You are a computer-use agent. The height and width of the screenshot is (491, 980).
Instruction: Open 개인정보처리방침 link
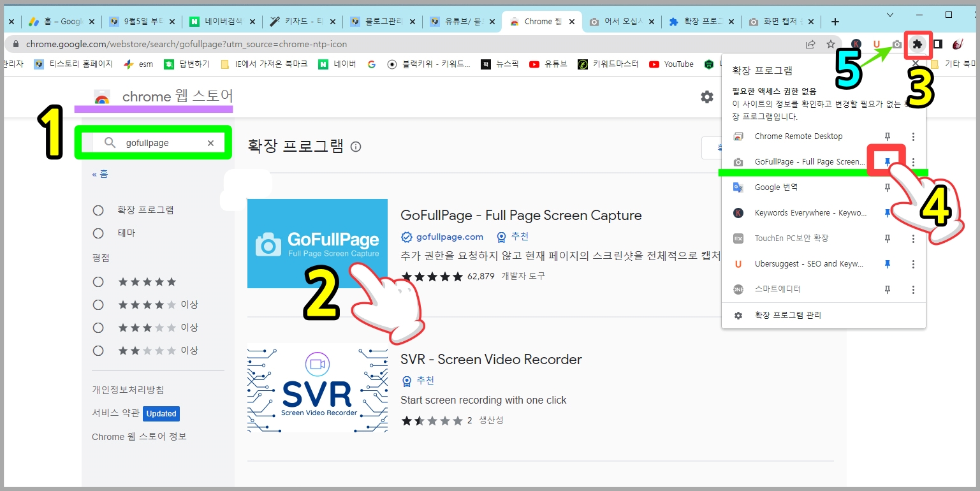click(128, 390)
